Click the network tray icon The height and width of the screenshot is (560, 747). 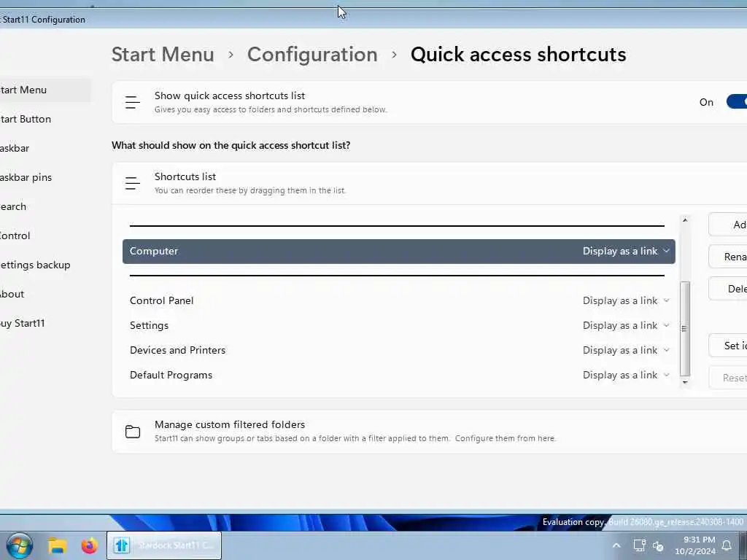(639, 545)
